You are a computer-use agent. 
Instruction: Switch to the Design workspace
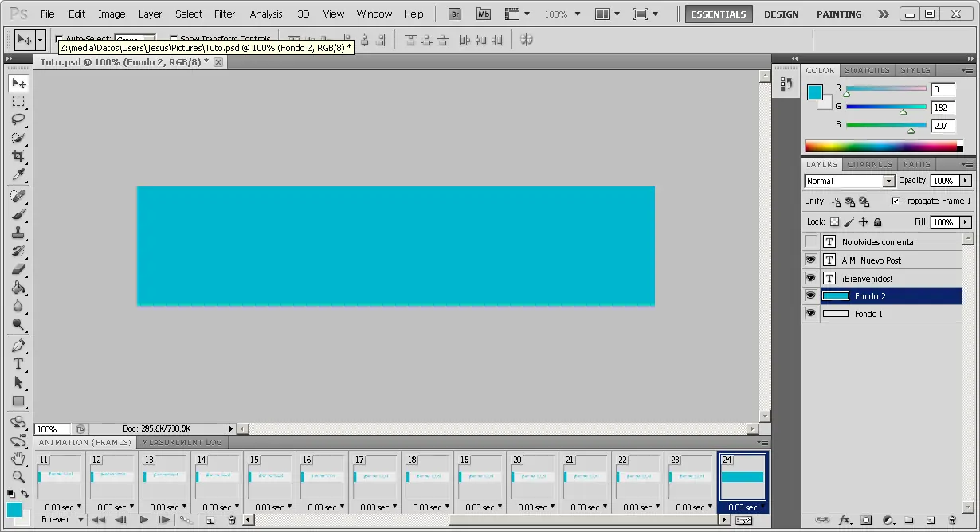pyautogui.click(x=780, y=14)
